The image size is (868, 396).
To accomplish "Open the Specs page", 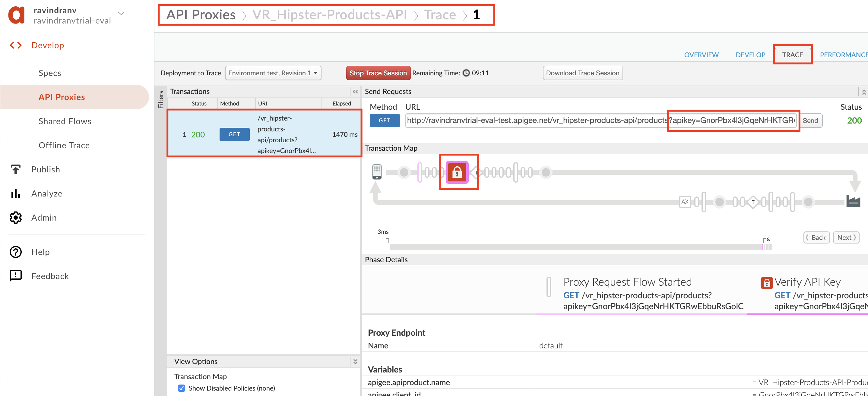I will [x=50, y=73].
